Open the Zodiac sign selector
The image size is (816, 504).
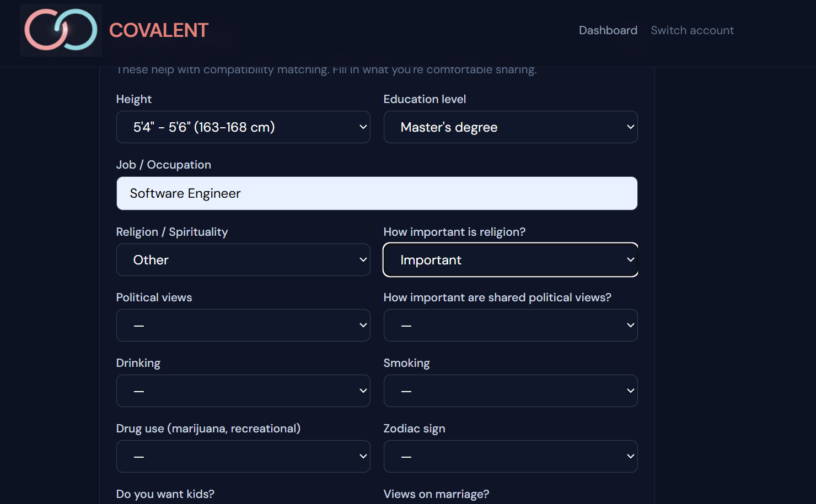point(510,457)
